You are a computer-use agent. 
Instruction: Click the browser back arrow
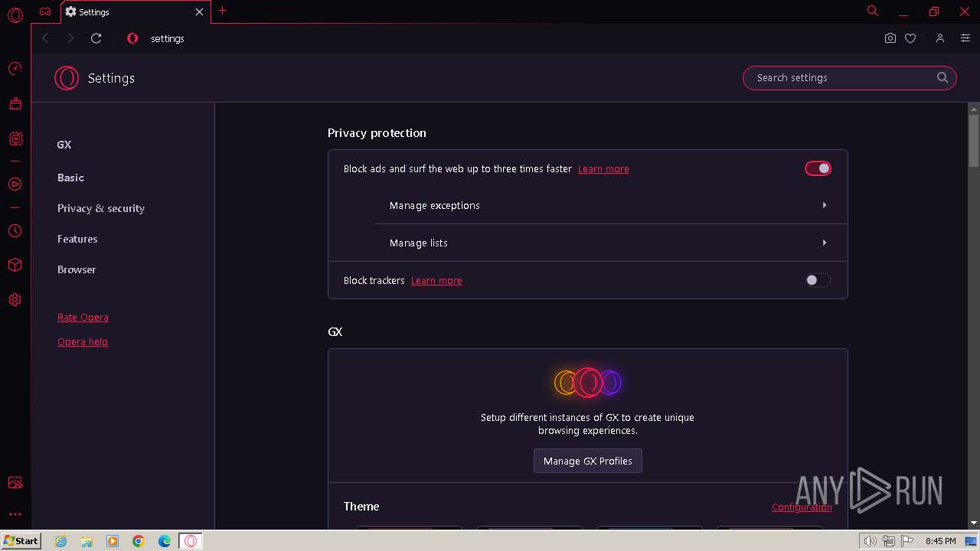tap(45, 38)
